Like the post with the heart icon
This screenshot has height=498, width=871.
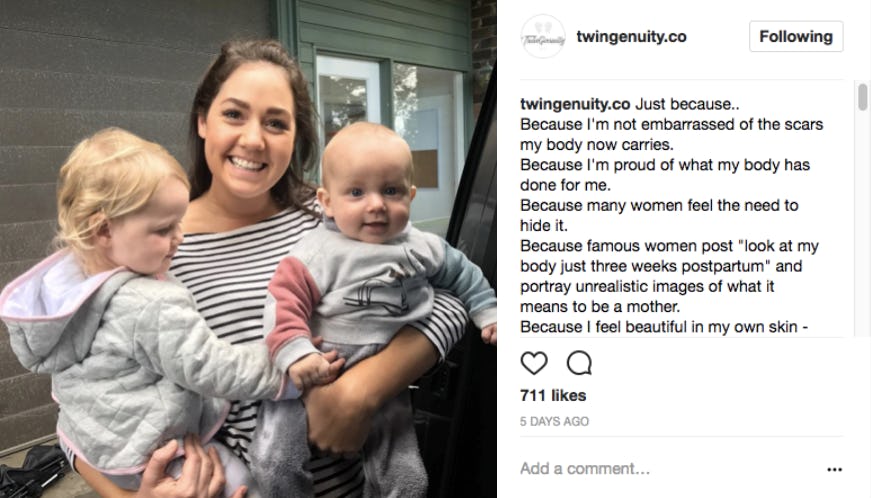click(534, 363)
